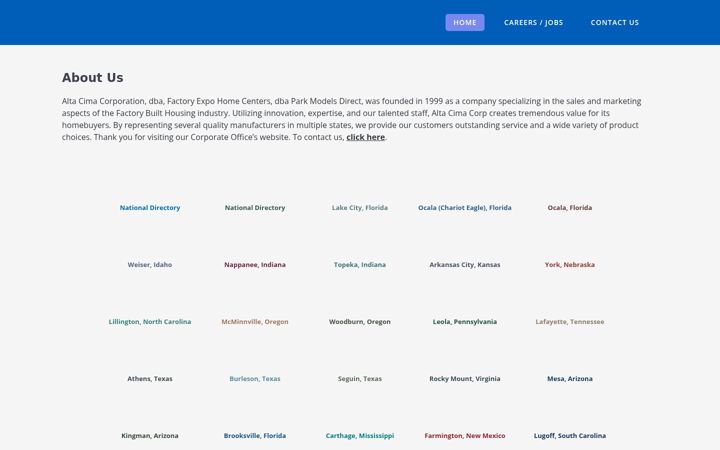720x450 pixels.
Task: Open Arkansas City, Kansas link
Action: click(465, 264)
